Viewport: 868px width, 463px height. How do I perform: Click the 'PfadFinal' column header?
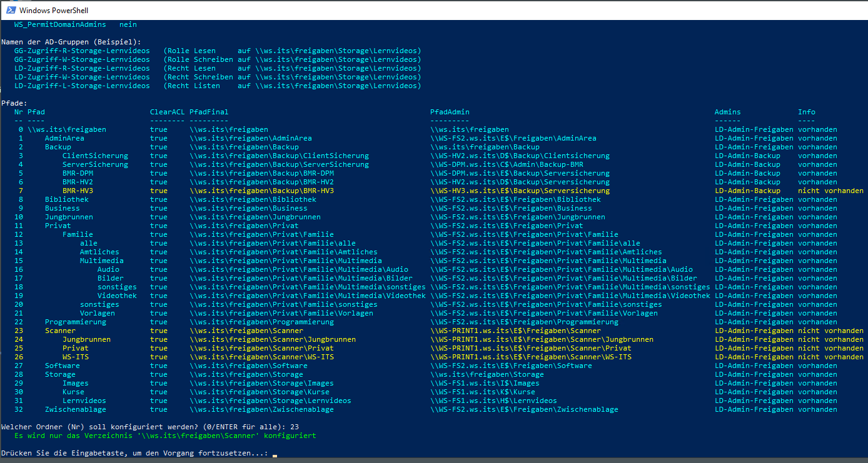pos(209,112)
